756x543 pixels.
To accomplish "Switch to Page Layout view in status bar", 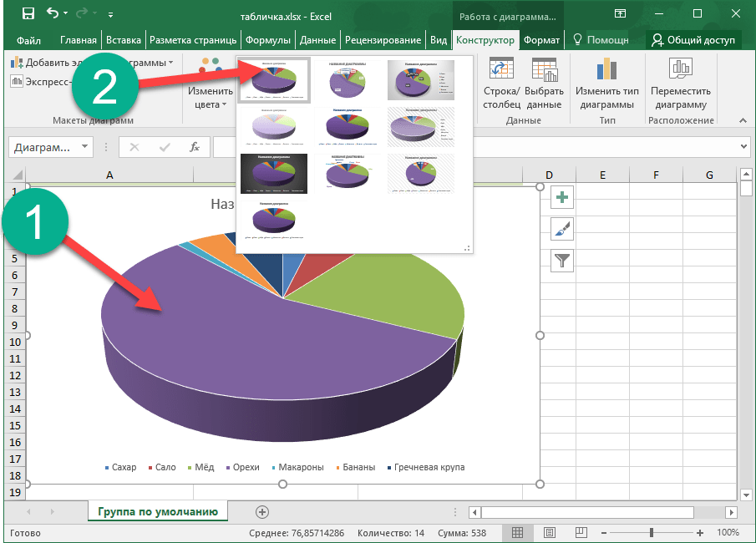I will (x=548, y=533).
